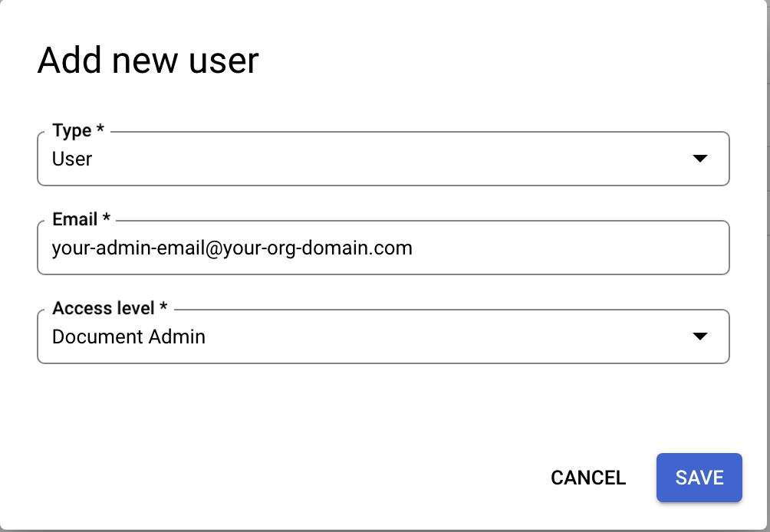Open the Type dropdown showing User
The image size is (770, 532).
[x=383, y=159]
